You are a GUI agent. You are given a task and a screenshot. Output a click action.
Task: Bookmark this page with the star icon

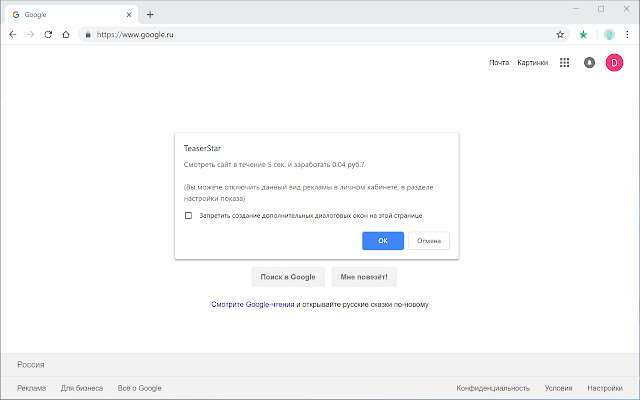click(x=560, y=33)
